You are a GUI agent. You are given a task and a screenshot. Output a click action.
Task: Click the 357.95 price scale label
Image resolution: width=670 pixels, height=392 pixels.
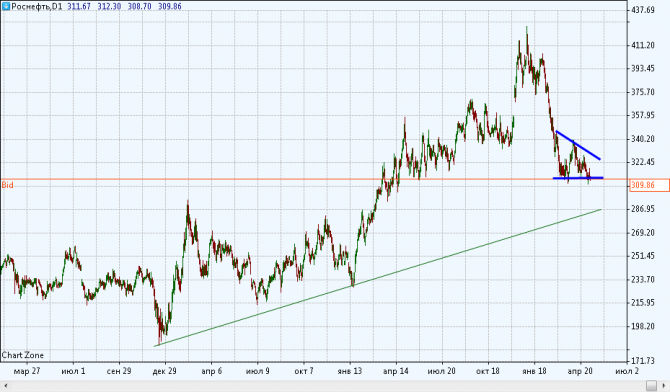click(x=643, y=115)
